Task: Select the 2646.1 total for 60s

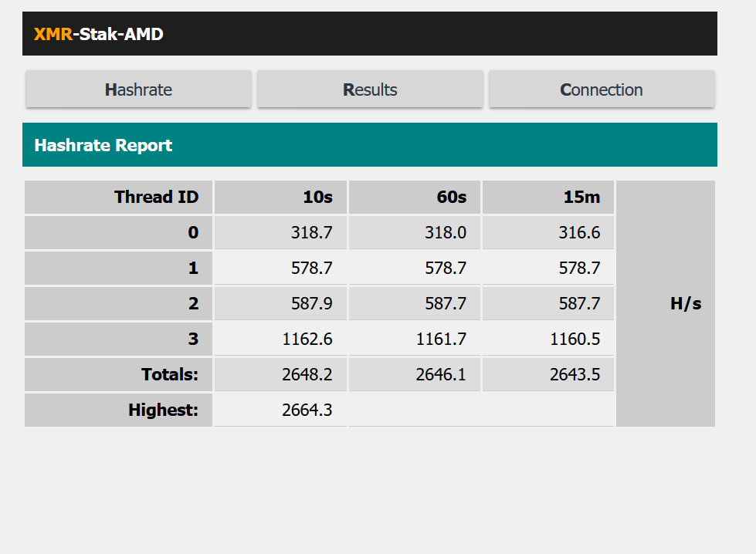Action: [441, 374]
